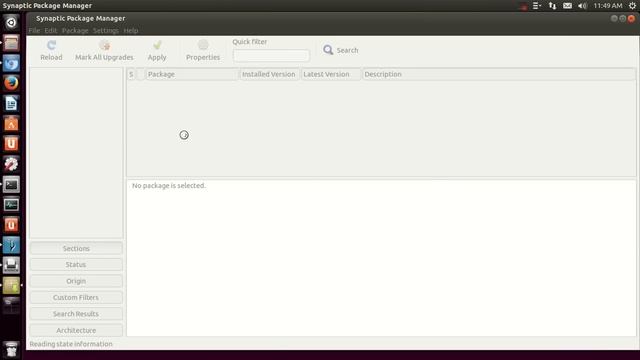Show the Search Results list

click(76, 313)
